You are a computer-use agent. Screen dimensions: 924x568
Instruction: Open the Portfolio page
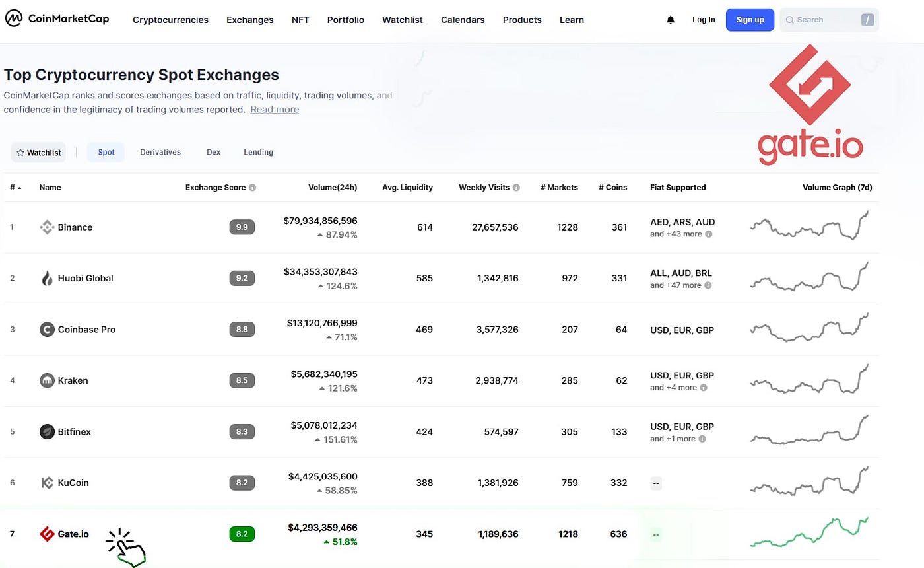point(346,20)
